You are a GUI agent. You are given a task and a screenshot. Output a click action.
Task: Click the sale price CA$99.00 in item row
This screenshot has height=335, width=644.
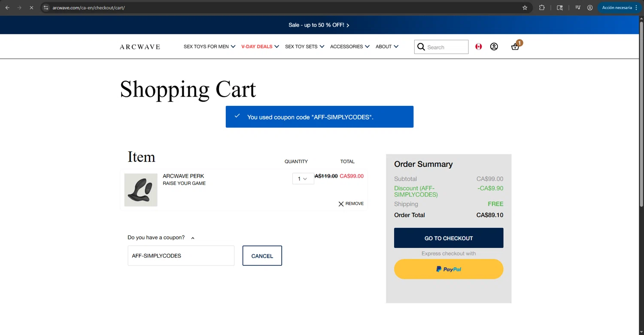click(x=352, y=176)
